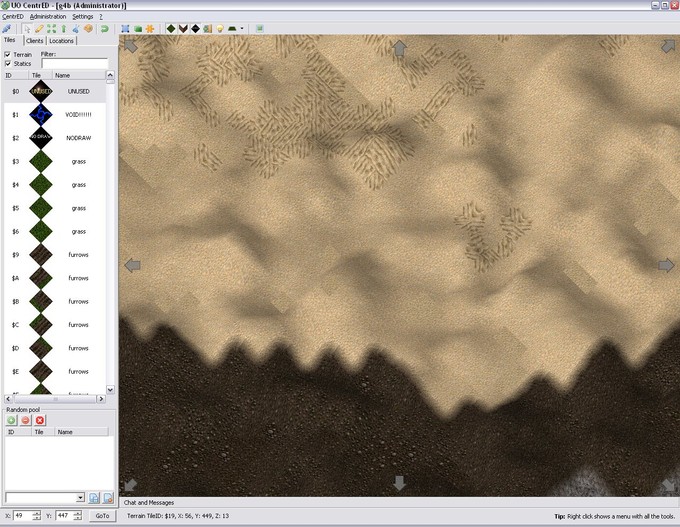The image size is (680, 527).
Task: Click the green undo arrow icon
Action: 104,29
